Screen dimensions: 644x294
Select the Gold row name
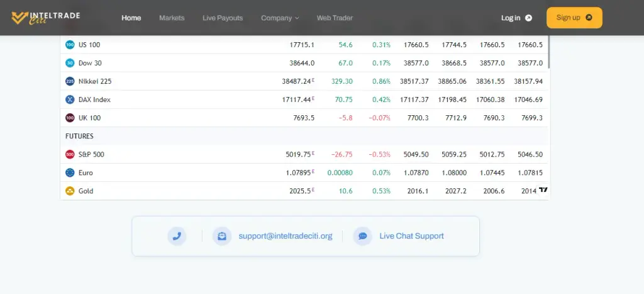coord(86,191)
